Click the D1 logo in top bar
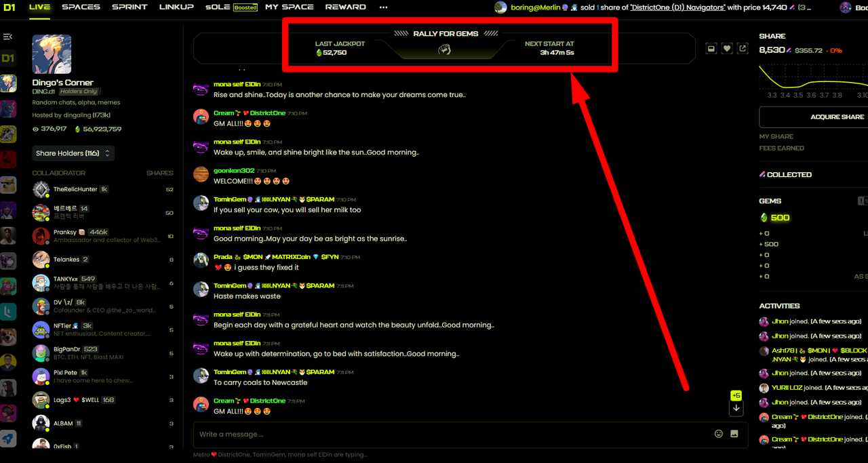Viewport: 868px width, 463px height. coord(9,7)
